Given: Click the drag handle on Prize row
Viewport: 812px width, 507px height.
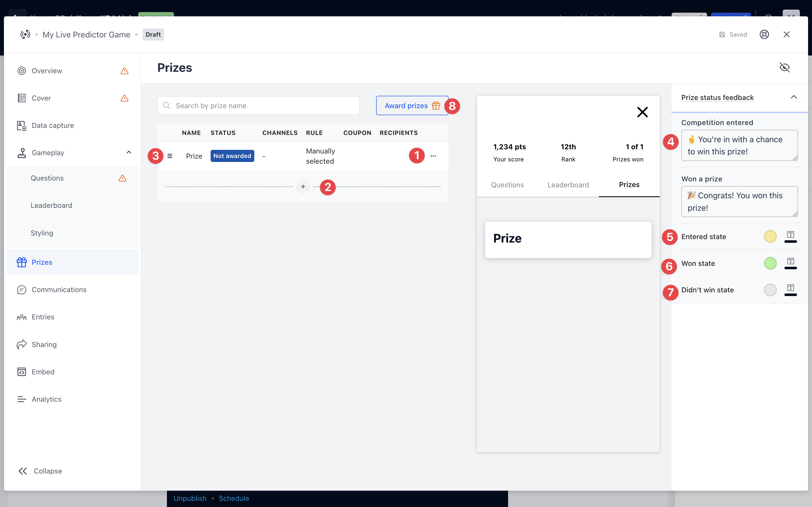Looking at the screenshot, I should (x=170, y=156).
